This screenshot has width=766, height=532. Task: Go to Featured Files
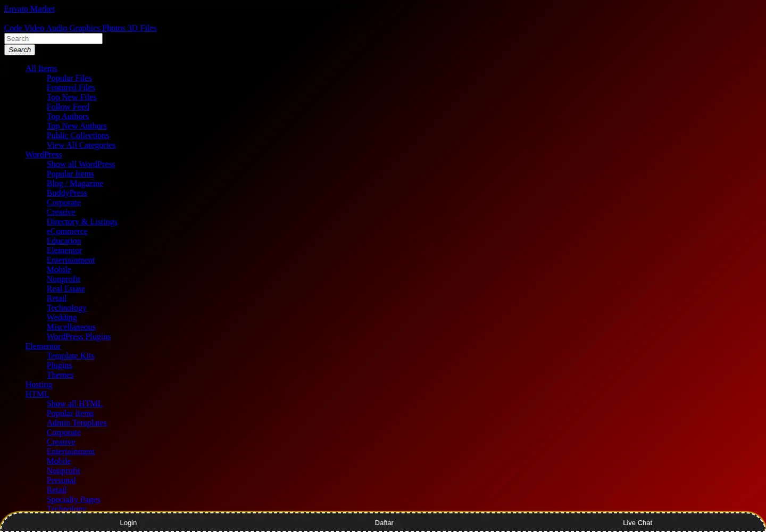click(x=71, y=88)
